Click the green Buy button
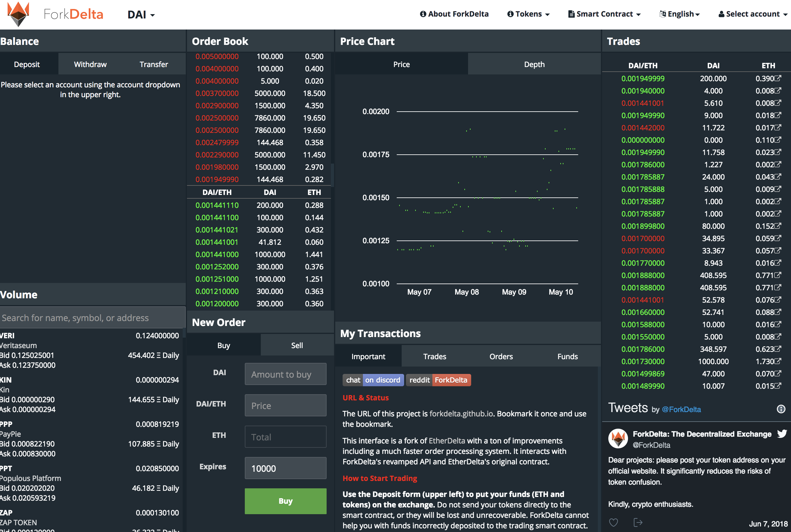791x532 pixels. [x=285, y=501]
